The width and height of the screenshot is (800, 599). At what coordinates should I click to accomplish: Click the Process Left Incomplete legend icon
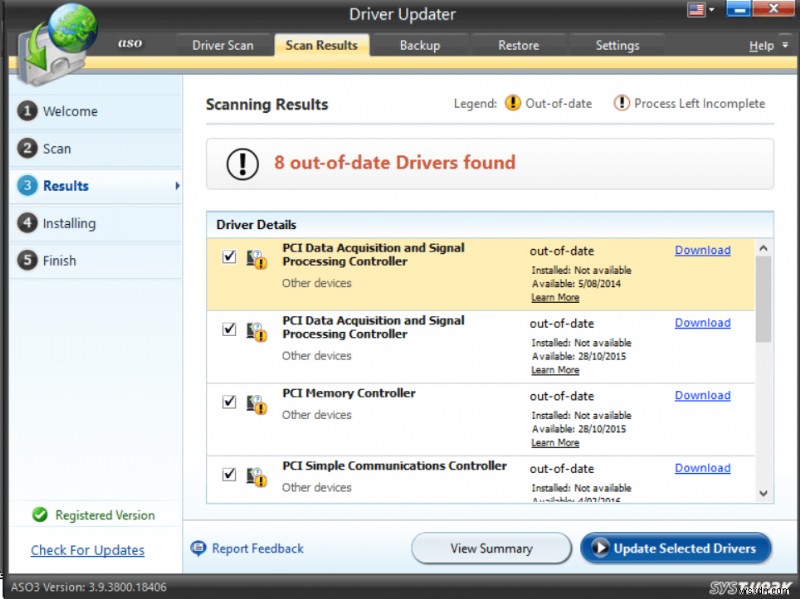click(621, 103)
